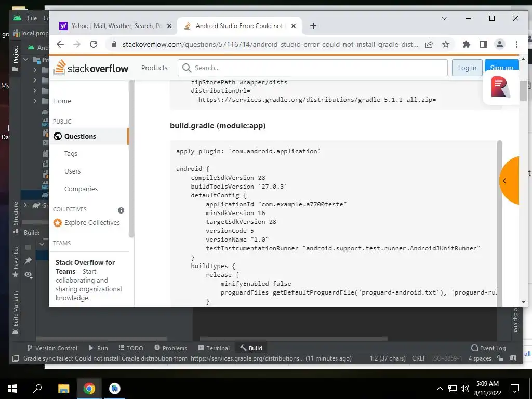This screenshot has width=532, height=399.
Task: View site information padlock icon
Action: 114,44
